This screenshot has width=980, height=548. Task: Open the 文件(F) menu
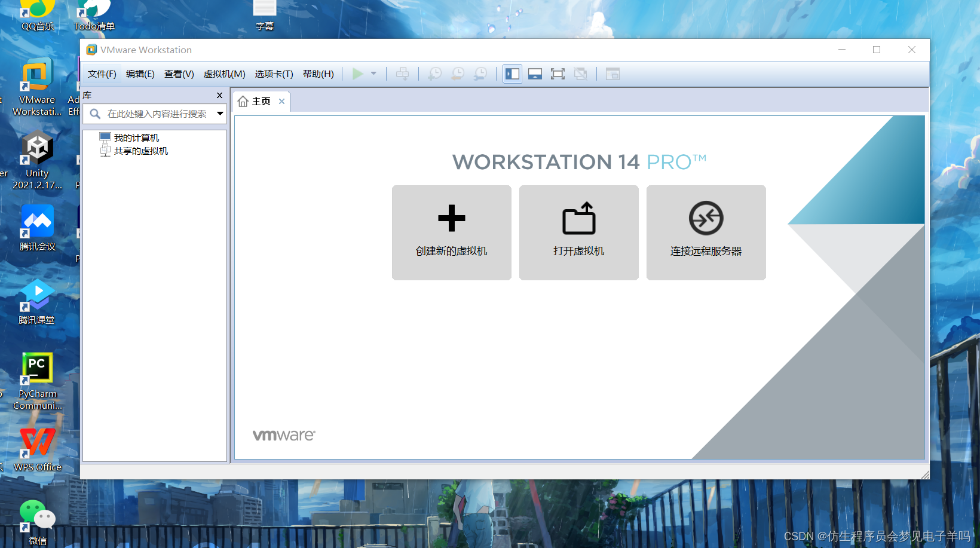point(102,74)
